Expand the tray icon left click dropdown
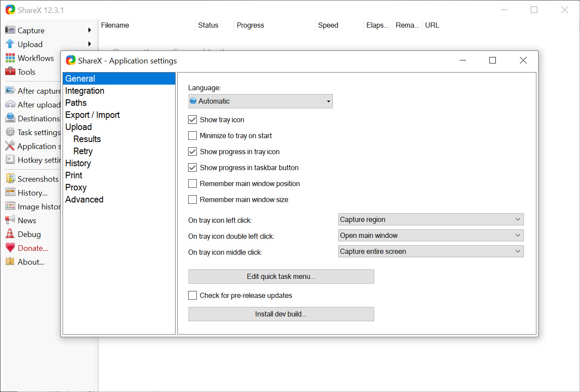Viewport: 580px width, 392px height. 431,219
